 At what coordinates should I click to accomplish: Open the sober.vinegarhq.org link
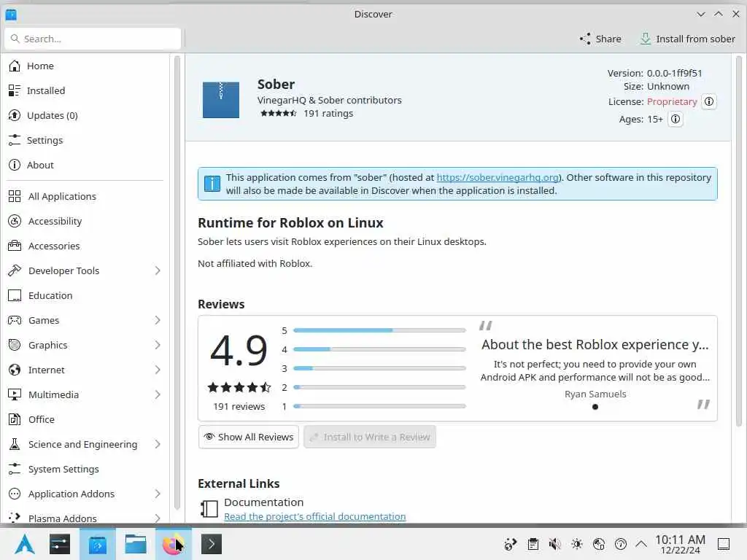pos(498,178)
